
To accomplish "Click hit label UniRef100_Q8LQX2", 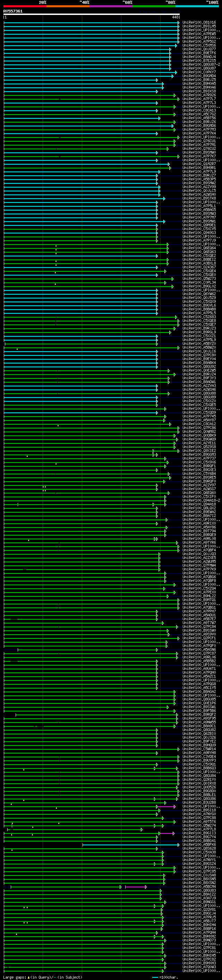I will pyautogui.click(x=199, y=508).
